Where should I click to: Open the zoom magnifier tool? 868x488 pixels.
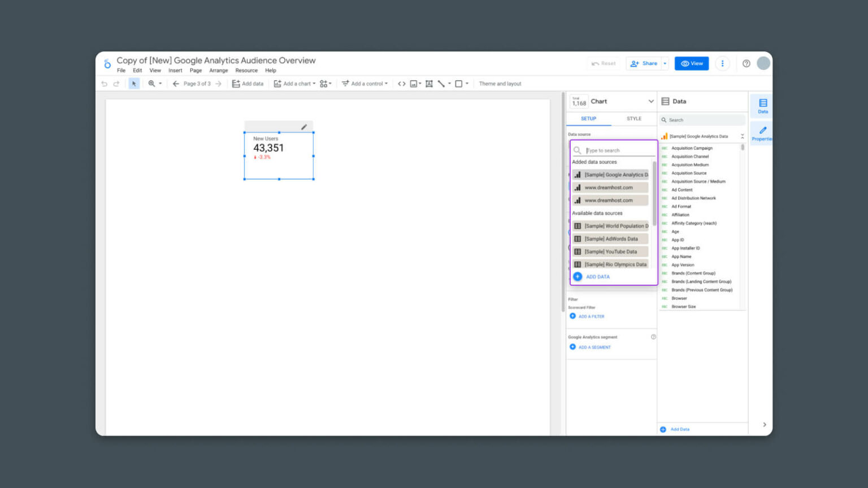click(x=152, y=83)
